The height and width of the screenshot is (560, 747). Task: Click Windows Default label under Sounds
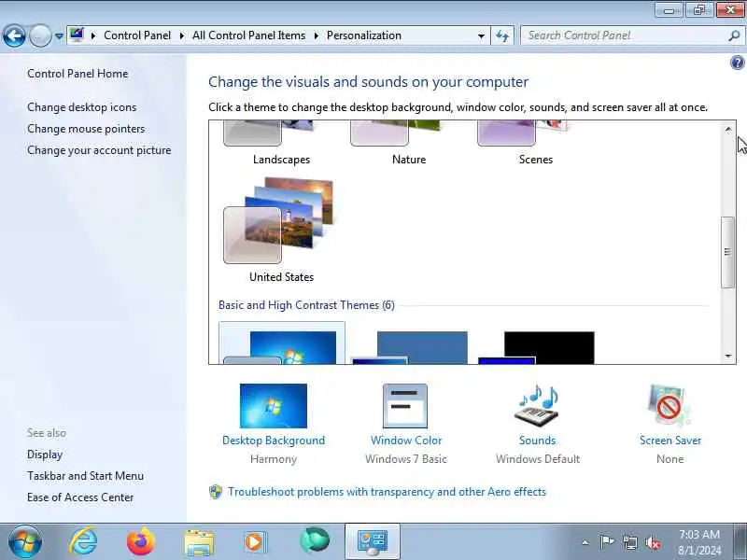pos(538,459)
